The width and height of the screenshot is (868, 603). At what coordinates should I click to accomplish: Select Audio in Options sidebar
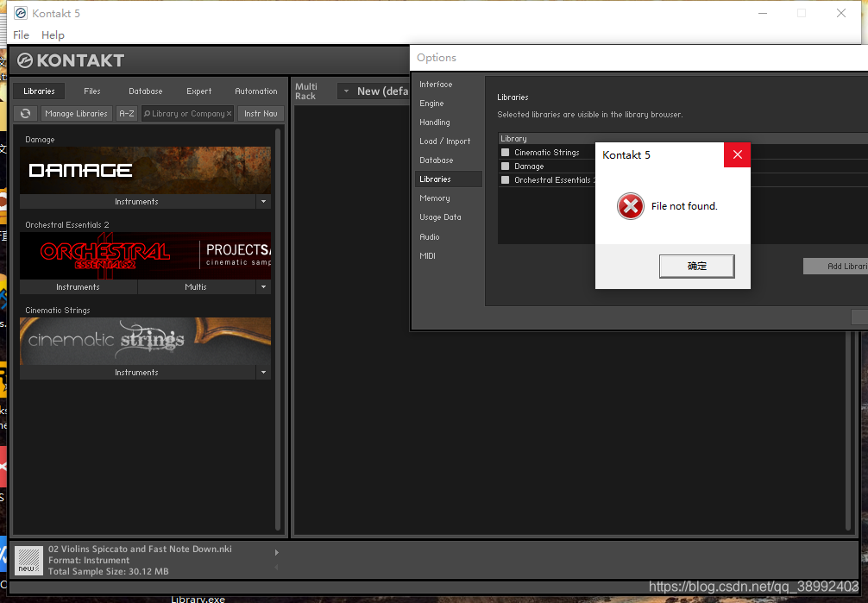[430, 236]
